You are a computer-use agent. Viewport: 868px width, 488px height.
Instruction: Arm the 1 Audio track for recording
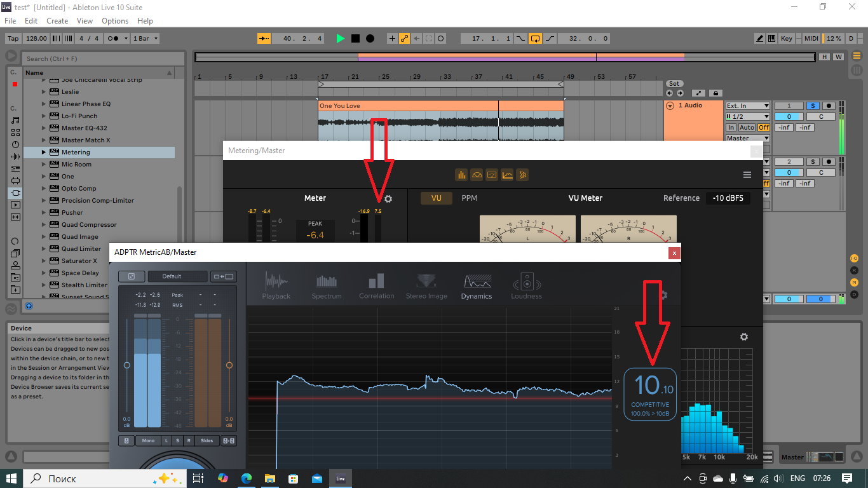tap(829, 105)
